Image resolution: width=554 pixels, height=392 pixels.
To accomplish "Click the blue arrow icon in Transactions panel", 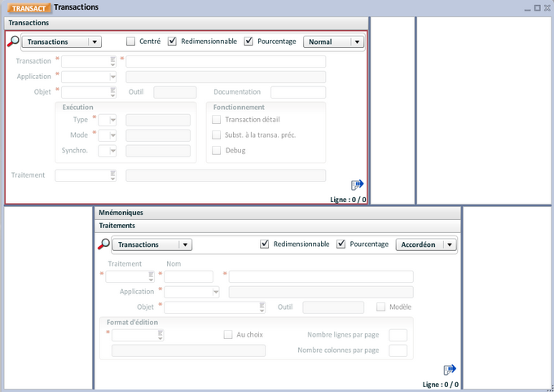I will coord(358,185).
